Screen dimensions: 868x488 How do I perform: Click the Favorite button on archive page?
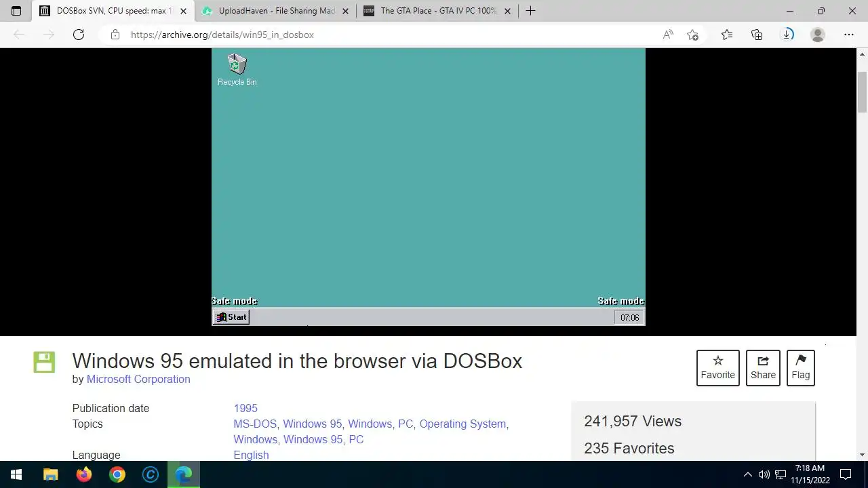[x=718, y=368]
